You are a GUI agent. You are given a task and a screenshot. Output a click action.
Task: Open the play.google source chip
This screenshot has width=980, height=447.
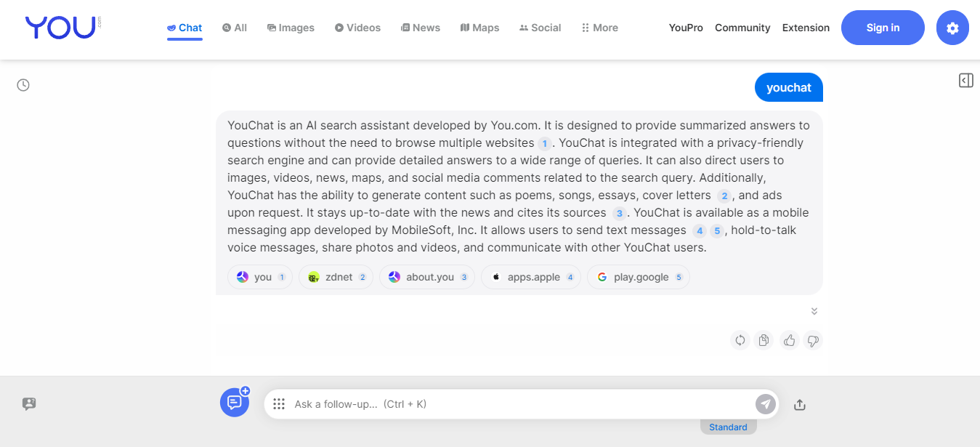(x=639, y=277)
